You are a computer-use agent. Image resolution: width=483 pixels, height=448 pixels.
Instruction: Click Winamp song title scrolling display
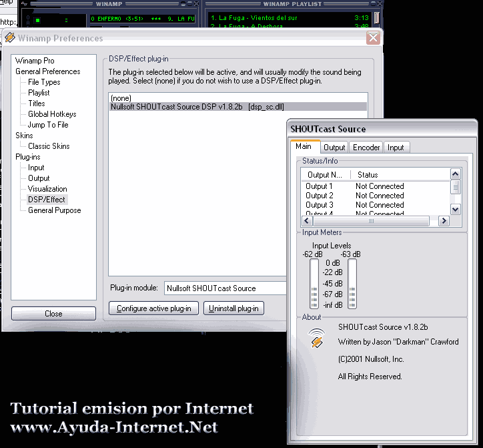(143, 19)
